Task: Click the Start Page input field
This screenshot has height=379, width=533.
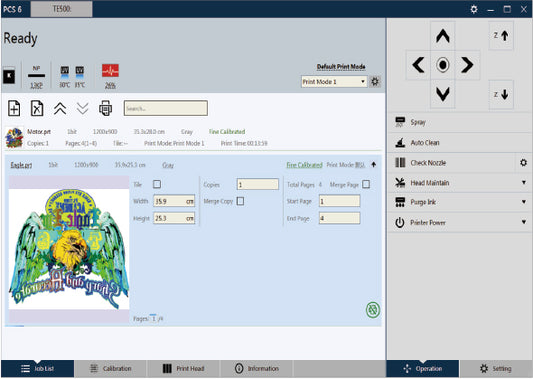Action: (x=339, y=201)
